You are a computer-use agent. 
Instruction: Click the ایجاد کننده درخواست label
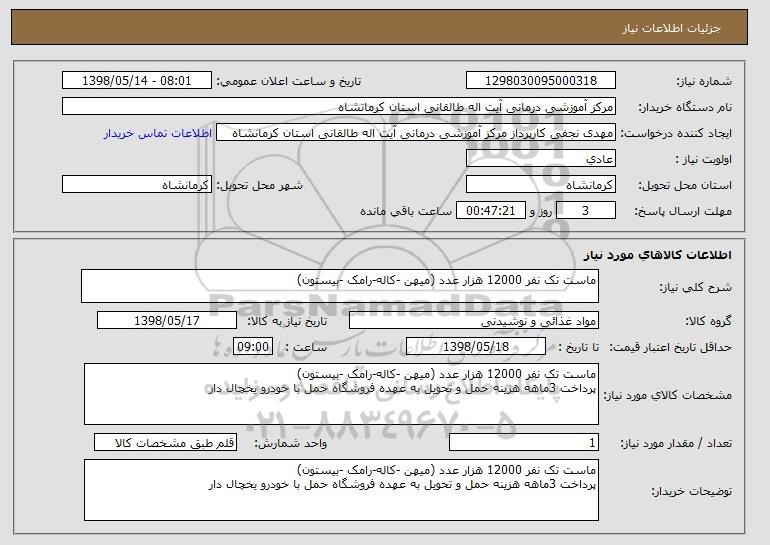676,133
